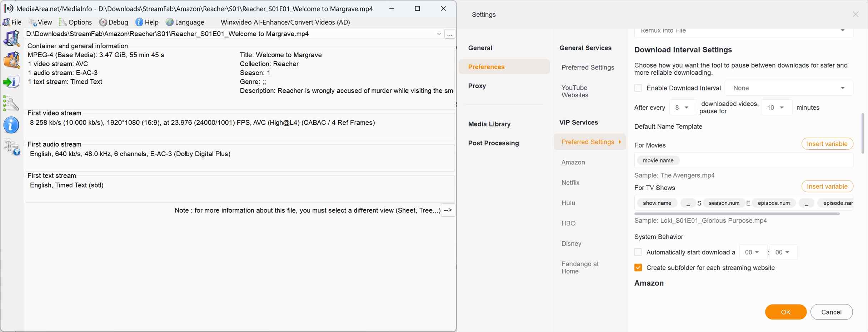
Task: Open a file via the sidebar magnifier icon
Action: tap(12, 38)
